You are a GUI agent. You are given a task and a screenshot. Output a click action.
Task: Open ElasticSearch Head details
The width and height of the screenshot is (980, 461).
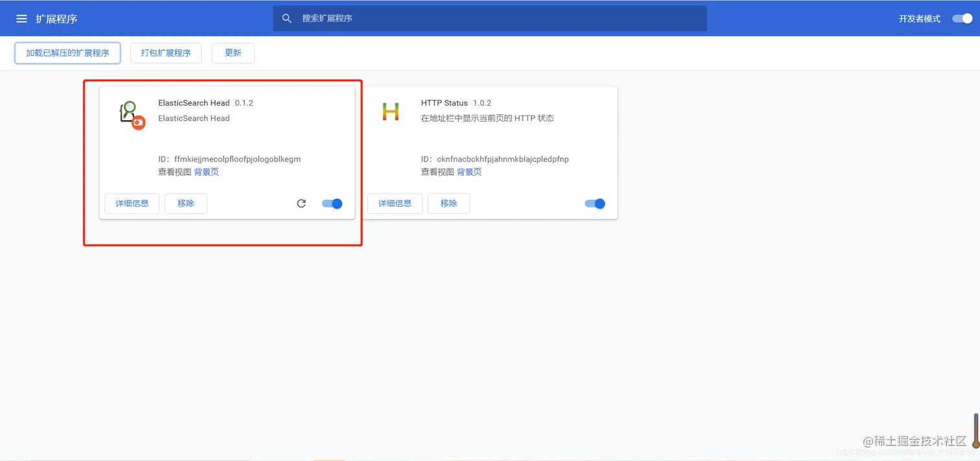(132, 204)
